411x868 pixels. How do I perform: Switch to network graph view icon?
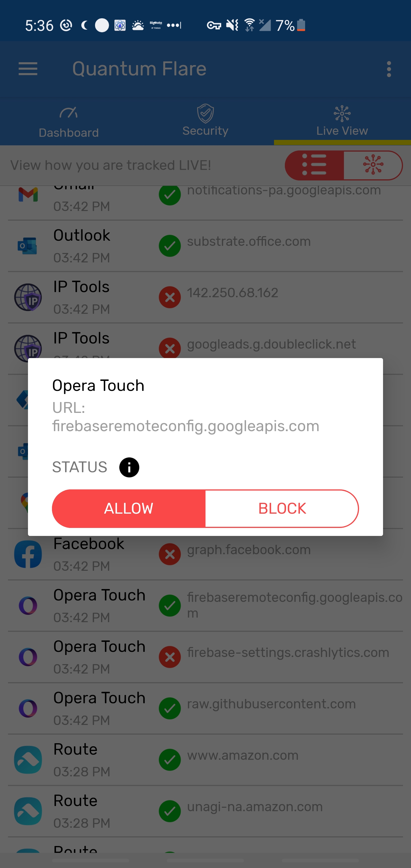[x=373, y=165]
